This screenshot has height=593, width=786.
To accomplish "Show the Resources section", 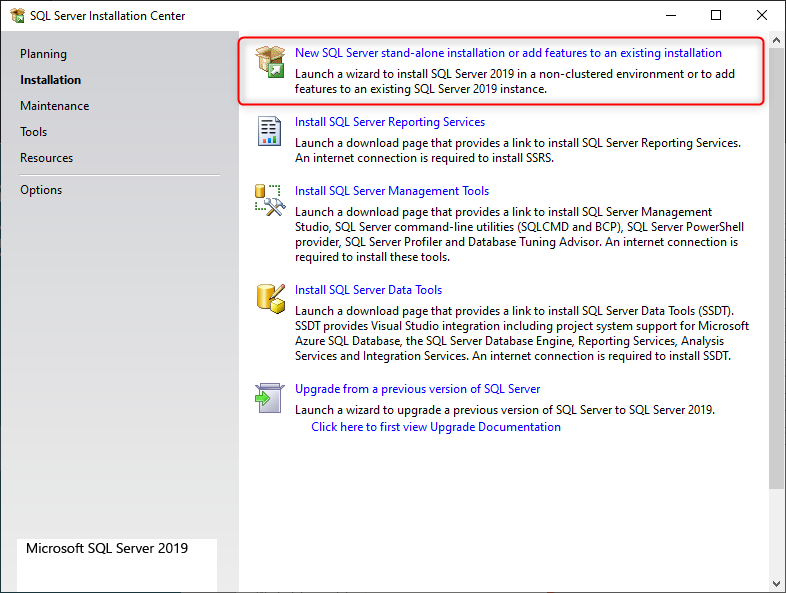I will (x=46, y=158).
